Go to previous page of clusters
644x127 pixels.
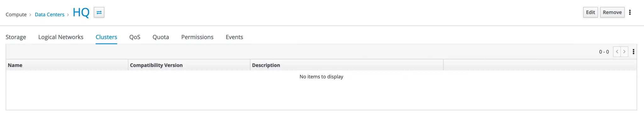point(617,52)
